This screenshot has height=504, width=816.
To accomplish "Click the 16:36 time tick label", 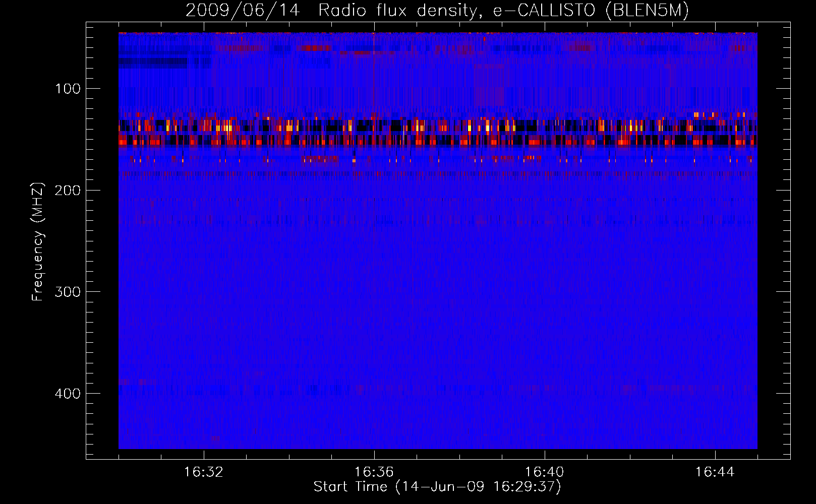I will coord(374,472).
